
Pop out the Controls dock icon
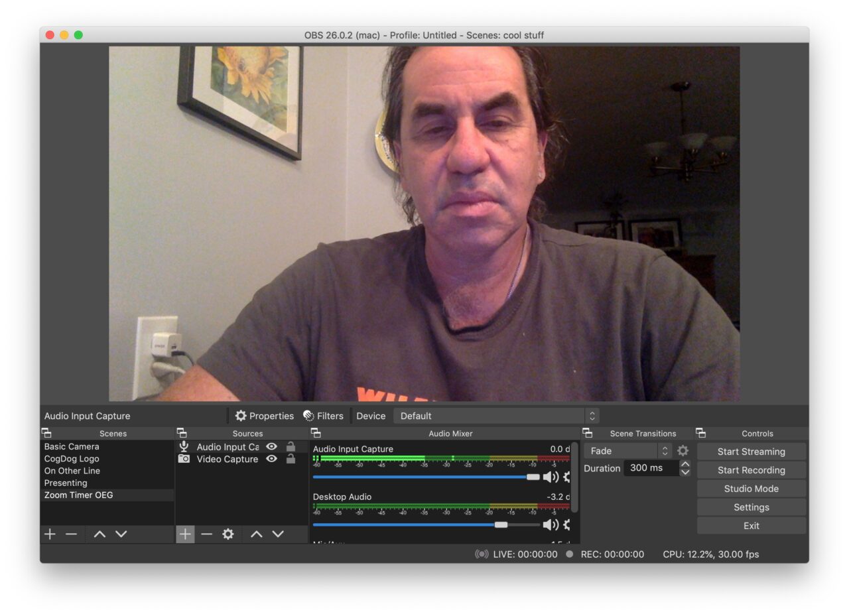700,433
